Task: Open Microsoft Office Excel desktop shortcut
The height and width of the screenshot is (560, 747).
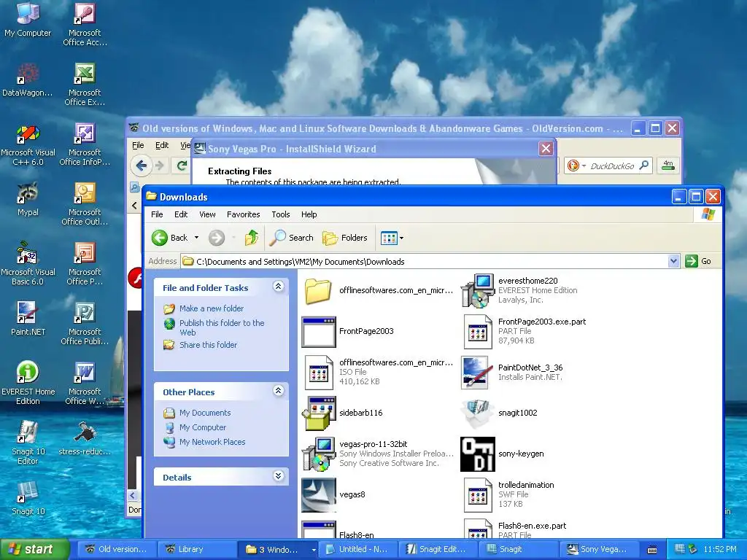Action: click(x=85, y=84)
